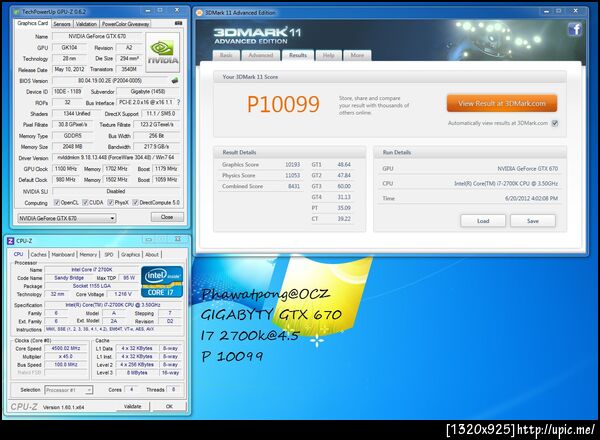Switch to the Graphics tab in CPU-Z
Viewport: 600px width, 440px height.
click(x=130, y=254)
